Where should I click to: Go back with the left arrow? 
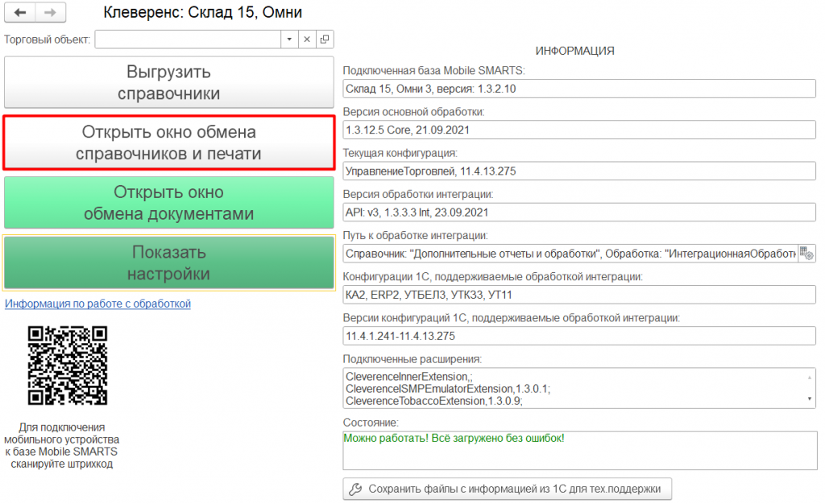pyautogui.click(x=20, y=12)
